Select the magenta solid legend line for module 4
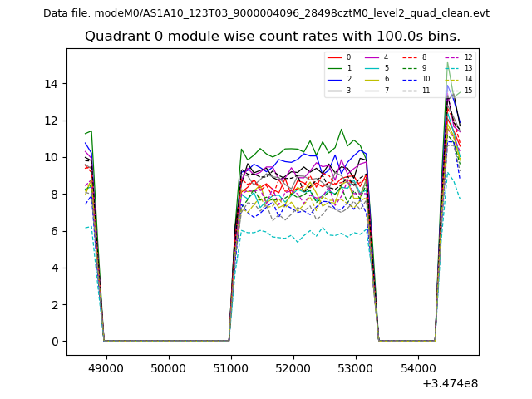The height and width of the screenshot is (399, 532). (372, 57)
